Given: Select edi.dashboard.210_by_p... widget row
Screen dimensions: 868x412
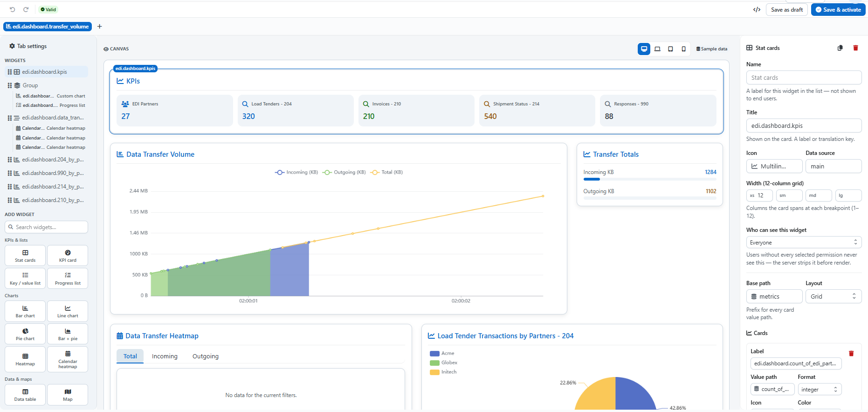Looking at the screenshot, I should [x=46, y=200].
